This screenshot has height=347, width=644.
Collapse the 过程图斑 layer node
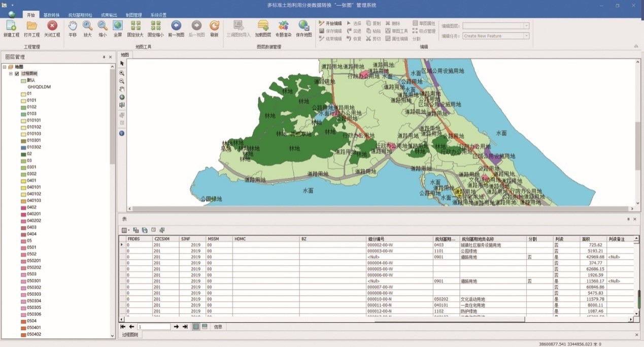[11, 74]
